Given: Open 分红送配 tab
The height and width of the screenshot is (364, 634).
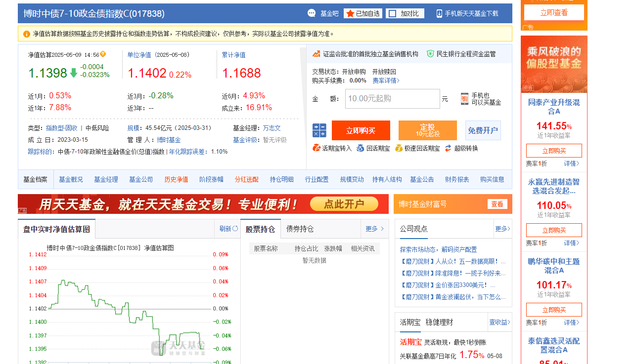Looking at the screenshot, I should click(247, 179).
